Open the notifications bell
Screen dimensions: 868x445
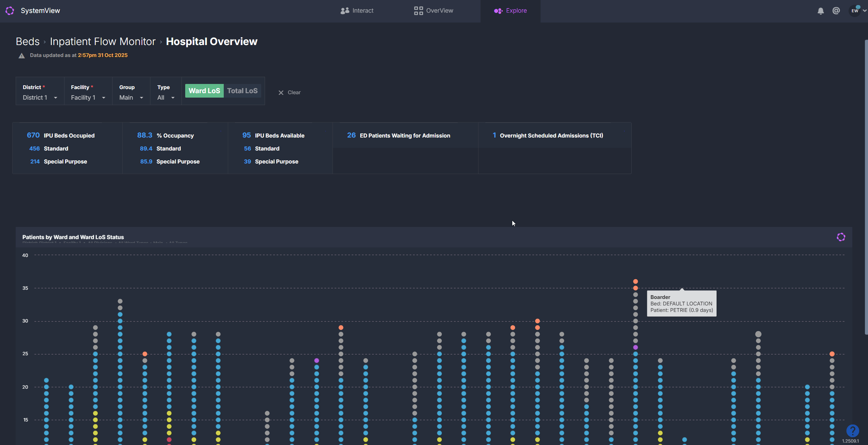821,11
